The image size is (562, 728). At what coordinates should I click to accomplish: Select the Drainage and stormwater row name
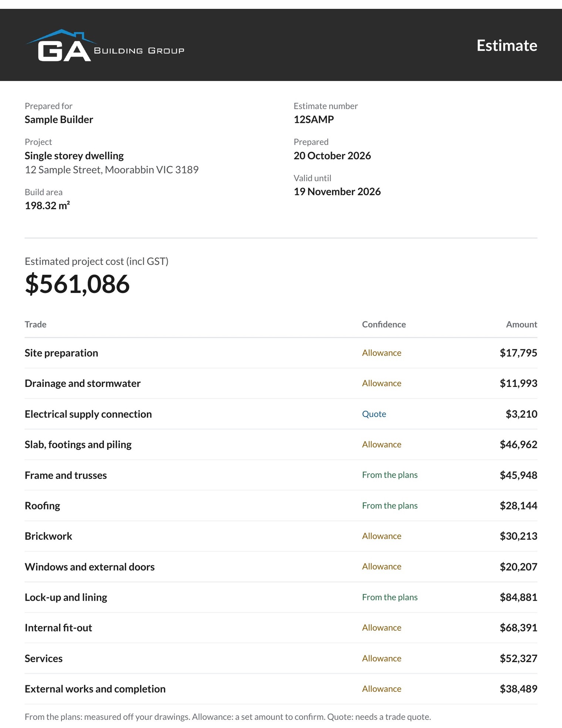pos(82,383)
